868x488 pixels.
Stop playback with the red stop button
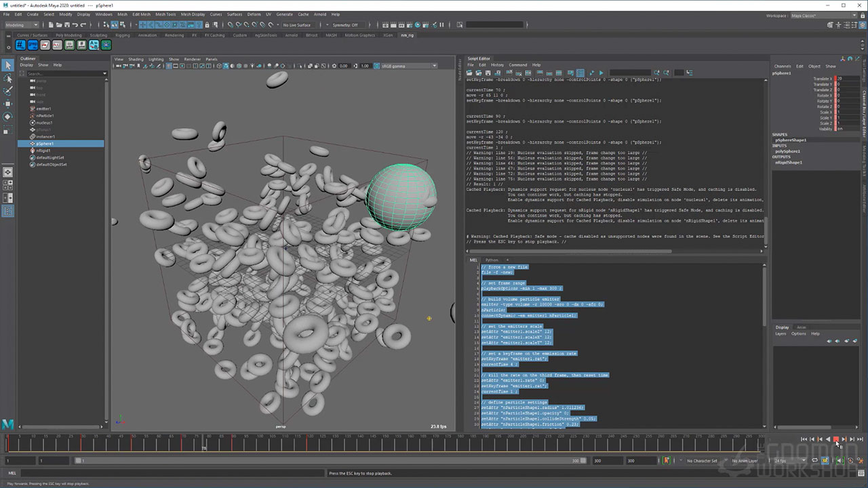point(835,439)
